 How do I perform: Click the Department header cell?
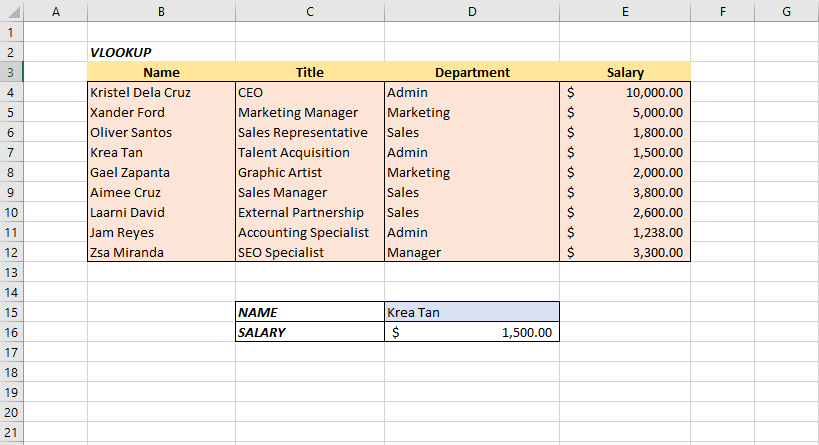(472, 72)
